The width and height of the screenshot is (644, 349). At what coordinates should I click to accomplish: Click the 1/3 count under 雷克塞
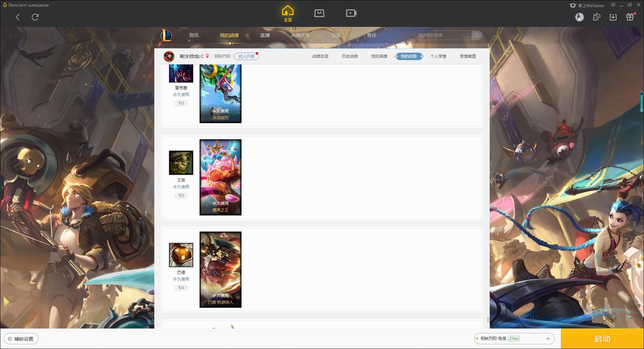[181, 103]
